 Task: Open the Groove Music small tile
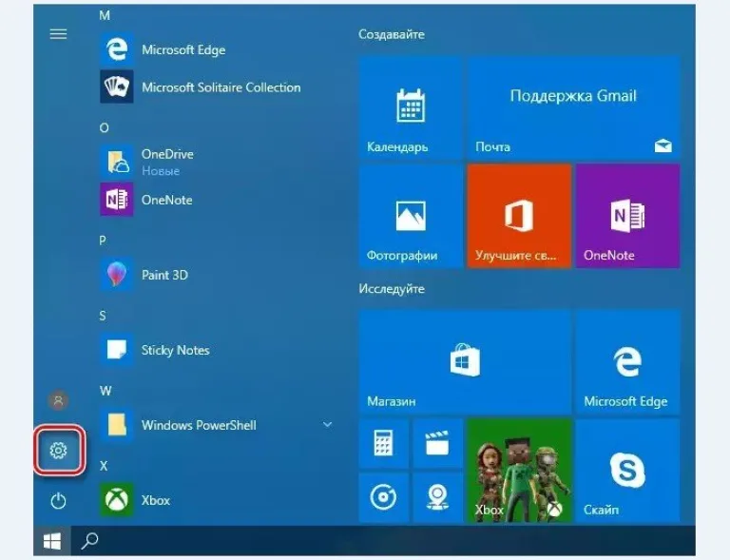pos(384,497)
